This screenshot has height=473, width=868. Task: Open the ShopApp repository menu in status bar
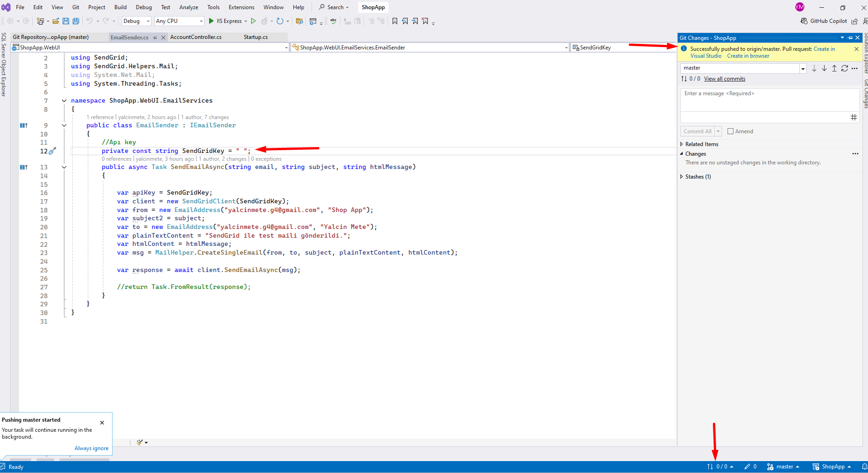[x=832, y=467]
